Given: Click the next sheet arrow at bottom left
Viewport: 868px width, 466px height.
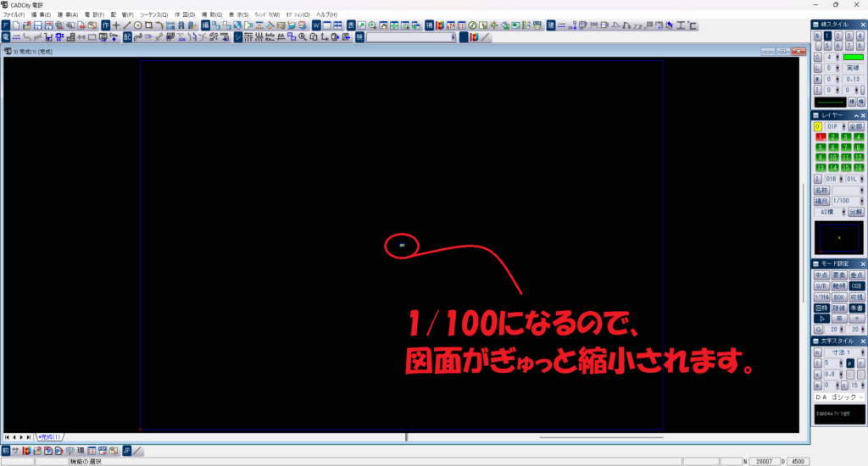Looking at the screenshot, I should pyautogui.click(x=21, y=437).
